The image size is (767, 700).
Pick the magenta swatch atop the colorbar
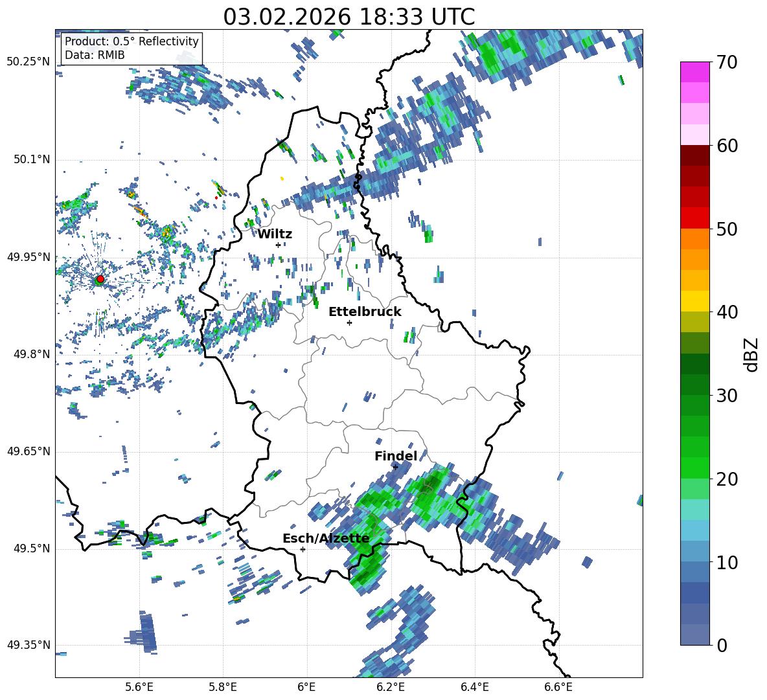click(x=695, y=73)
